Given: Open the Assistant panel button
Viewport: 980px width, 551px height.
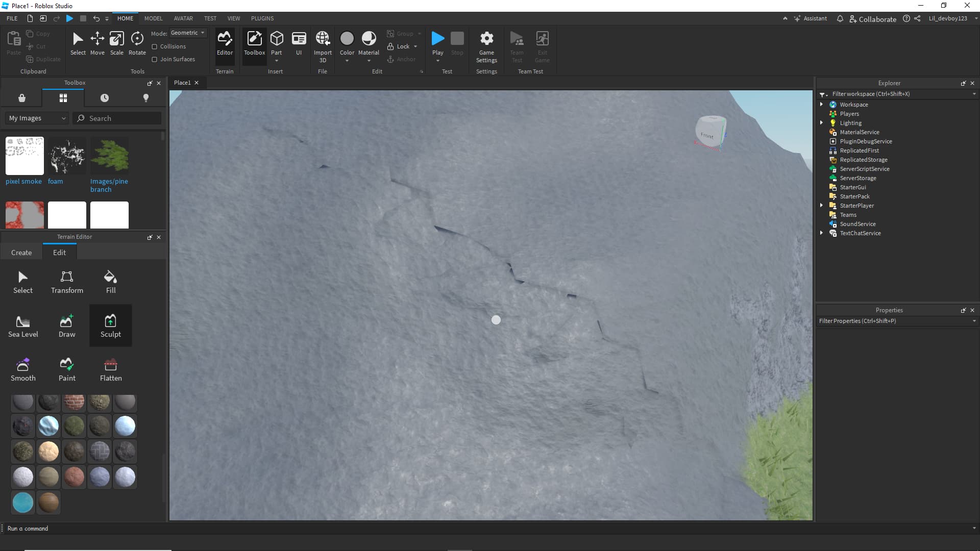Looking at the screenshot, I should (x=810, y=18).
